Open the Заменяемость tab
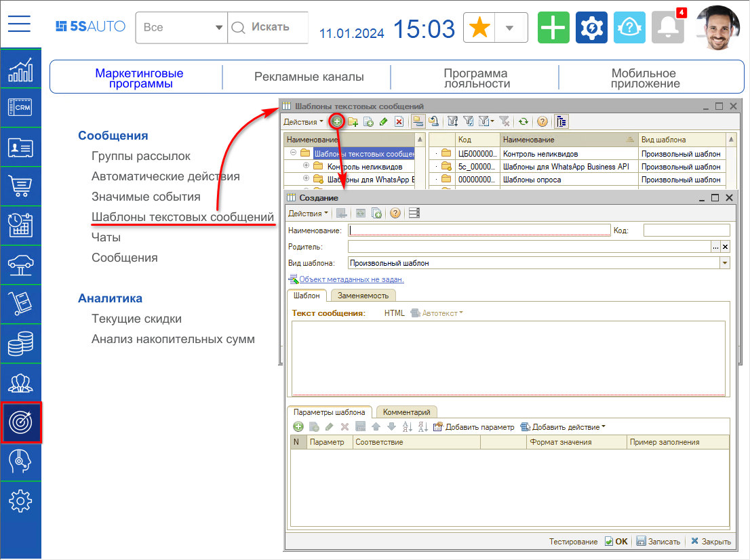Screen dimensions: 750x560 [x=363, y=295]
